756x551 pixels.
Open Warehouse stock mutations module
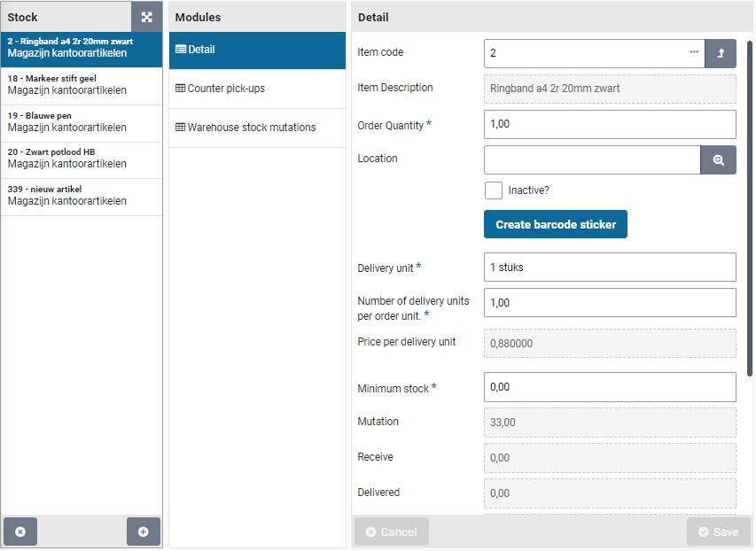pos(257,128)
